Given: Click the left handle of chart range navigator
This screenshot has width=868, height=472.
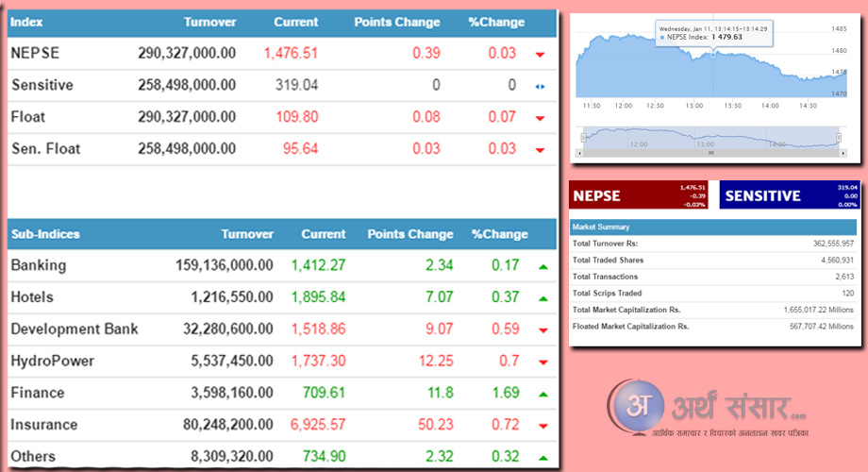Looking at the screenshot, I should click(x=583, y=138).
